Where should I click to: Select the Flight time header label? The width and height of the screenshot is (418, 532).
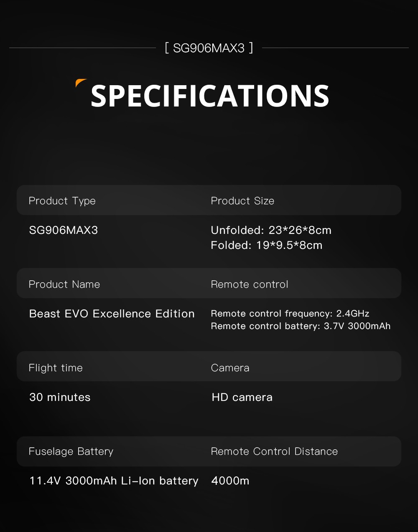click(56, 368)
